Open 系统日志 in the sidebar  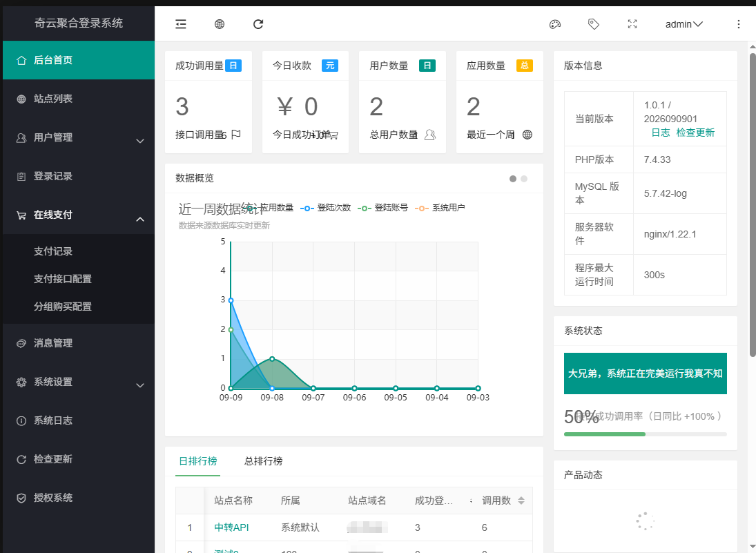pyautogui.click(x=79, y=421)
